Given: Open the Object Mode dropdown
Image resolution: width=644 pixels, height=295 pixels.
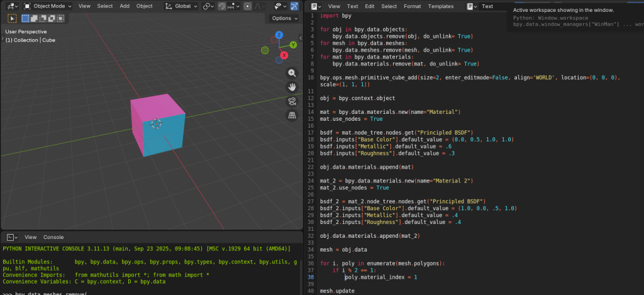Looking at the screenshot, I should coord(47,6).
